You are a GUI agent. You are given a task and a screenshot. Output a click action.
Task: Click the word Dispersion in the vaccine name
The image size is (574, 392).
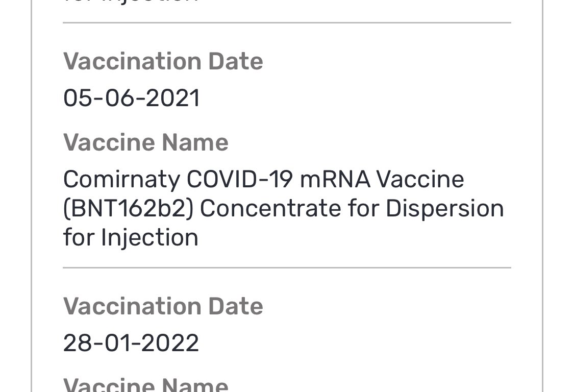point(444,209)
